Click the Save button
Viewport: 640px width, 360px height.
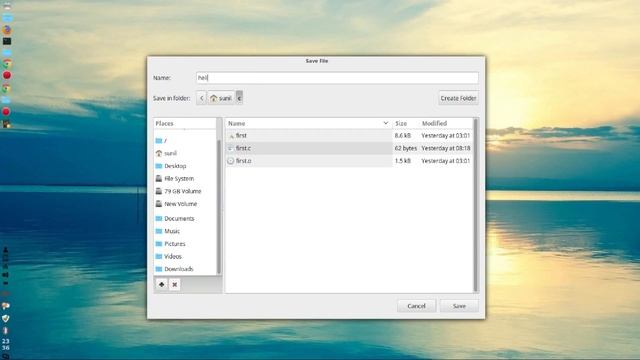[459, 306]
